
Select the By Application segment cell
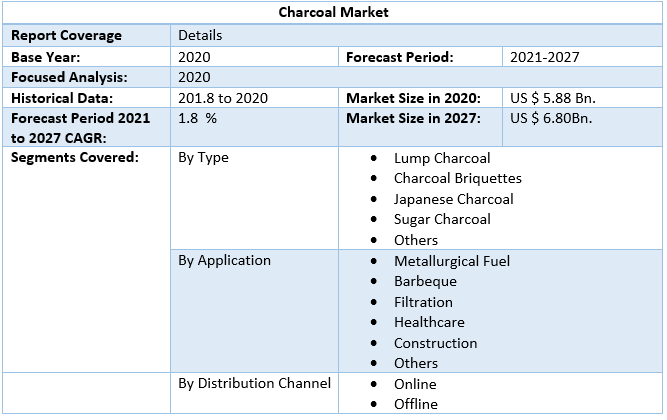point(224,260)
